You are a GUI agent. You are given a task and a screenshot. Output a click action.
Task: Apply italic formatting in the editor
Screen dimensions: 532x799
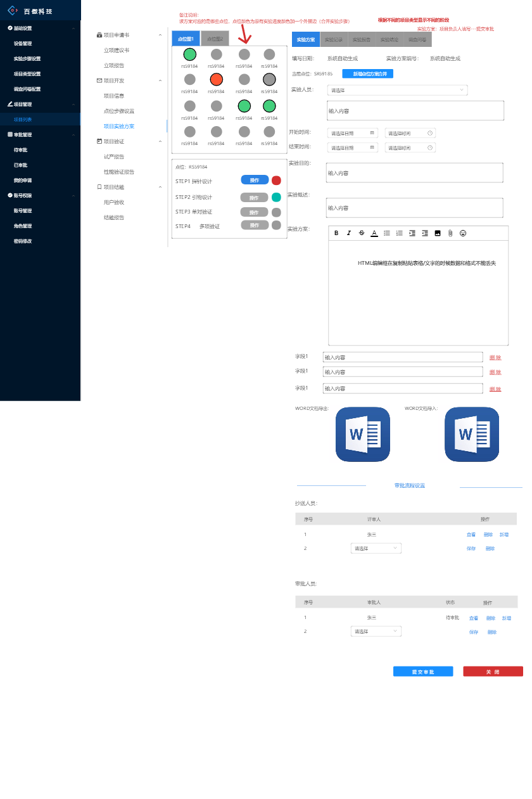tap(348, 233)
